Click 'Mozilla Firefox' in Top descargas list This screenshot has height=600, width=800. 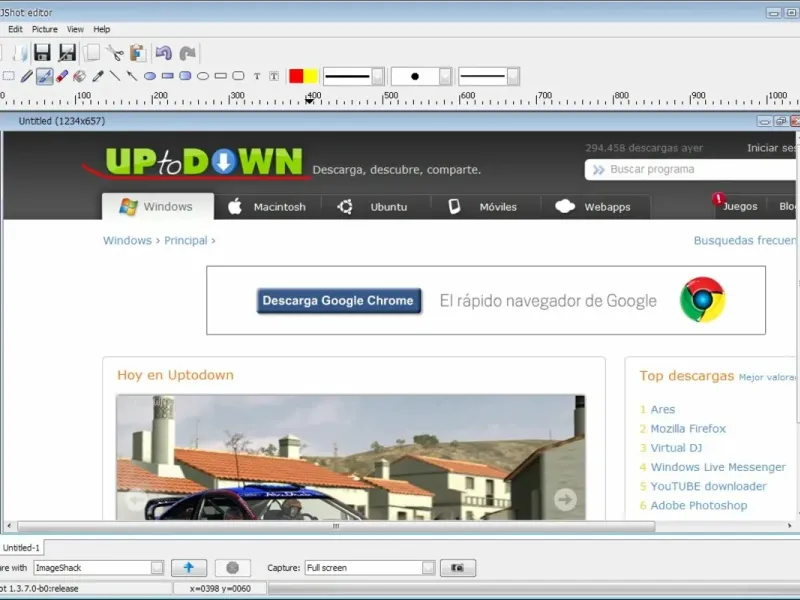coord(688,429)
